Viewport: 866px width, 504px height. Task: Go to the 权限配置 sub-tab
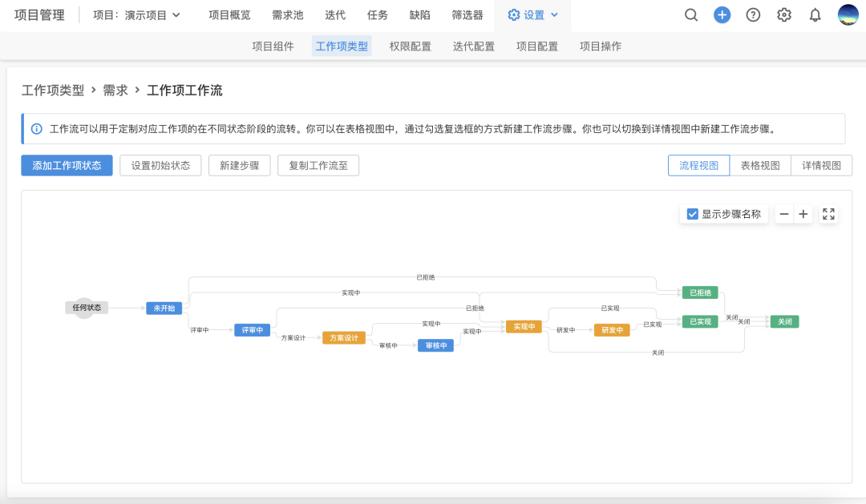[x=410, y=46]
